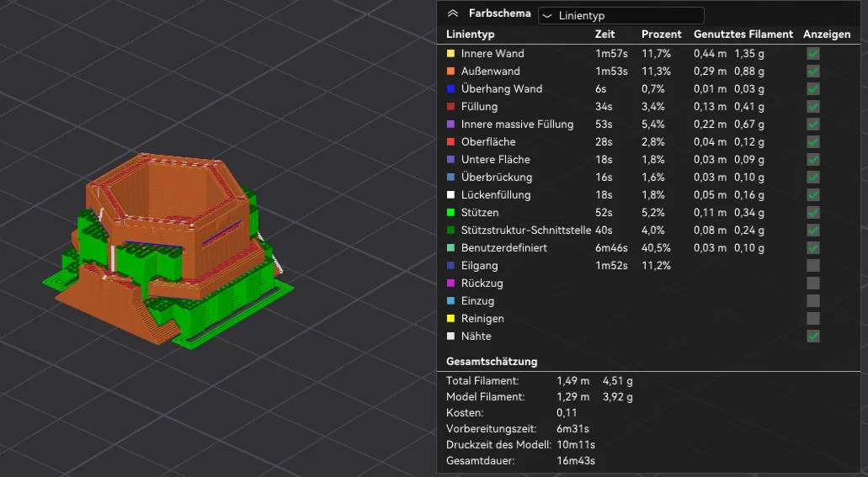The height and width of the screenshot is (477, 868).
Task: Show Reinigen wipe moves
Action: [x=812, y=319]
